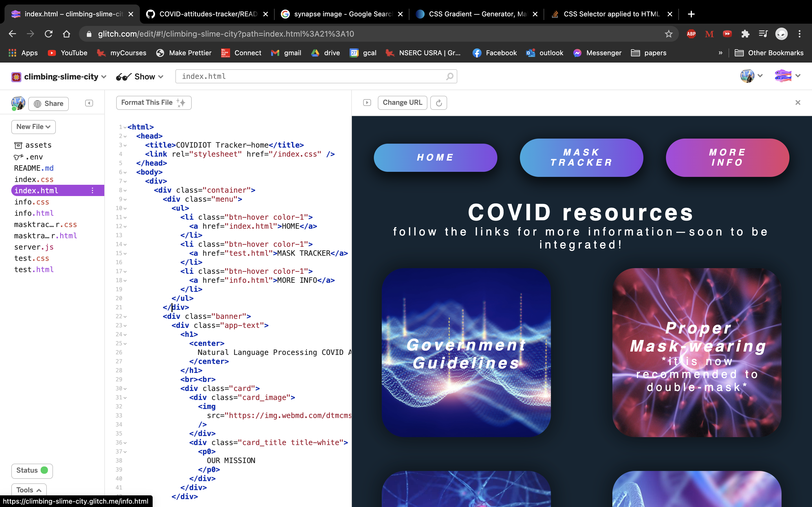Fold code at line 8 container div

pyautogui.click(x=125, y=190)
